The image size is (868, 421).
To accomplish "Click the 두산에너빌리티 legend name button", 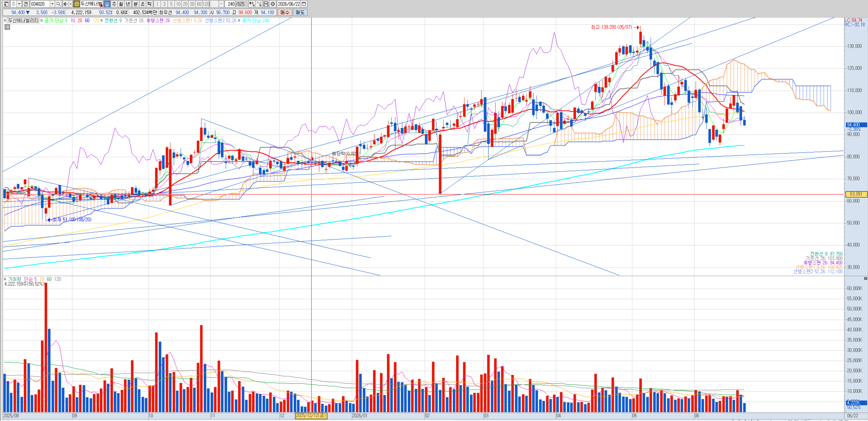I will tap(23, 20).
